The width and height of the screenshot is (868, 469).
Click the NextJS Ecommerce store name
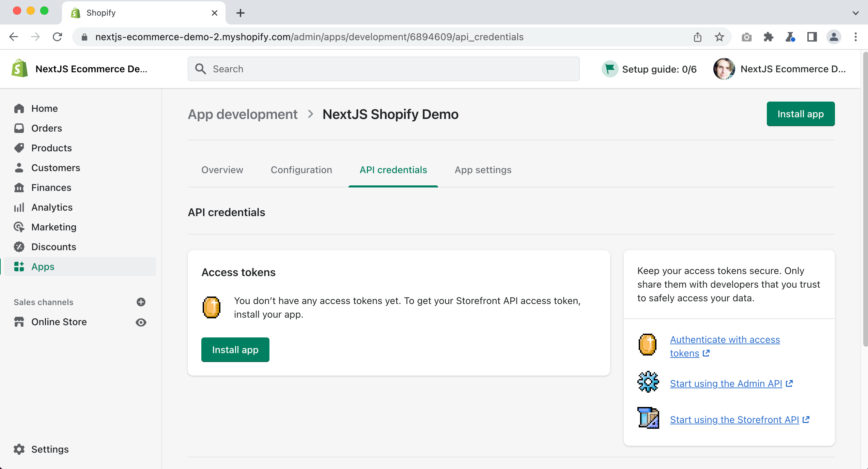point(91,69)
